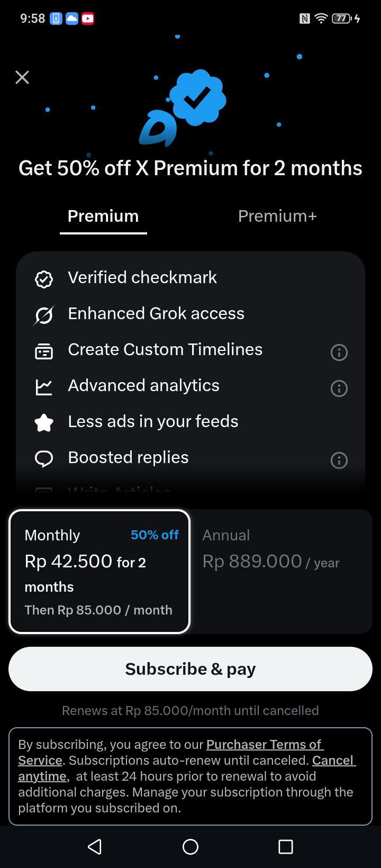
Task: Switch to the Premium+ tab
Action: [277, 216]
